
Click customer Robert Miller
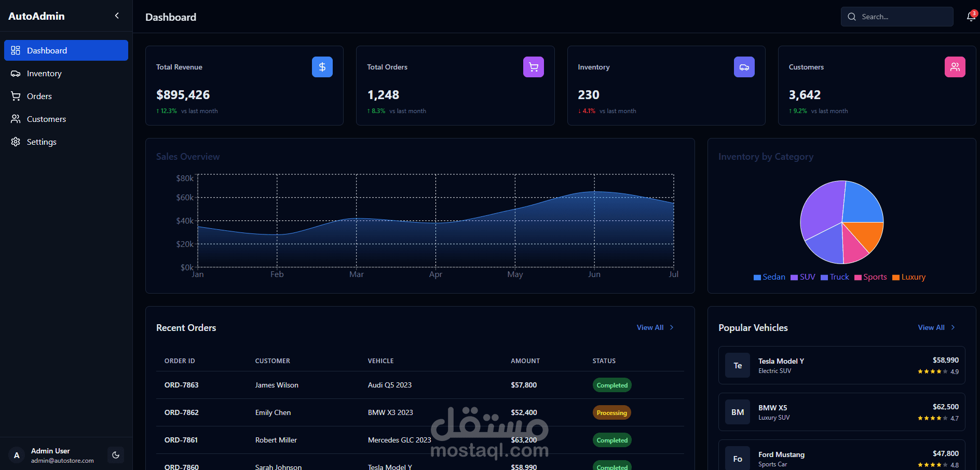click(x=276, y=440)
